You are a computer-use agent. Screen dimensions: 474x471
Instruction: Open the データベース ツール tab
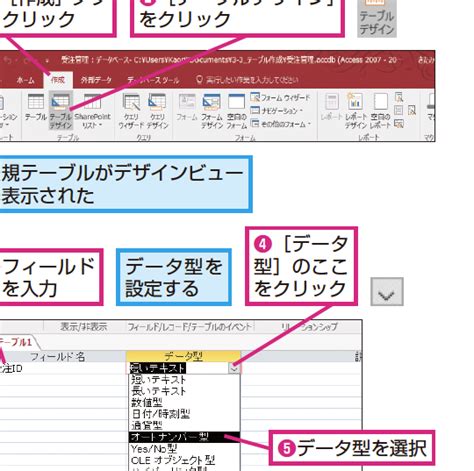point(153,80)
